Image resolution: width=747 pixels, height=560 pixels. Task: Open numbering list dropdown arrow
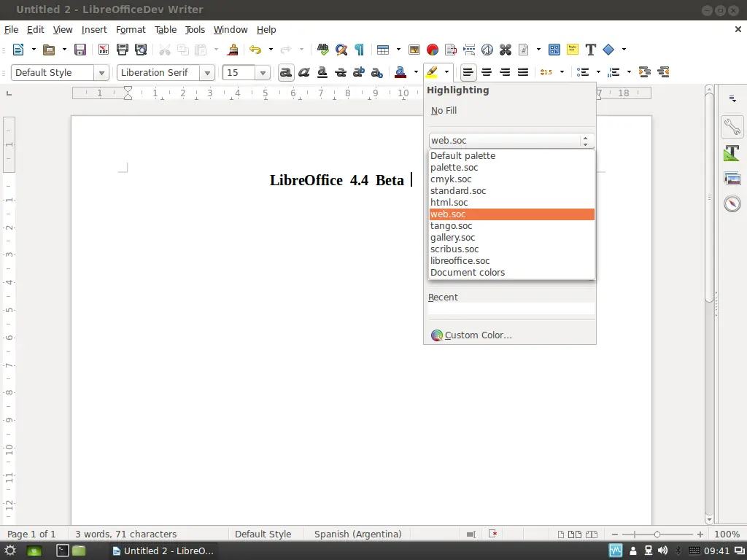click(x=629, y=72)
